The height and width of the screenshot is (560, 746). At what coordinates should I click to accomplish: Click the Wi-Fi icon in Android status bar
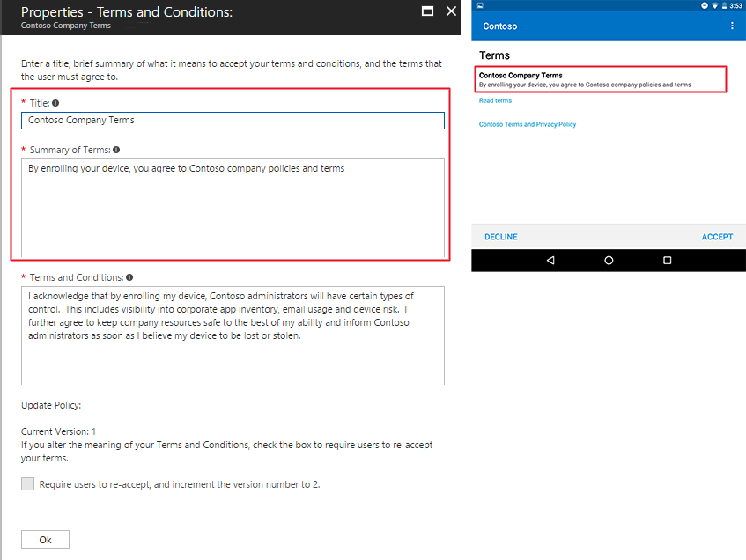tap(715, 5)
